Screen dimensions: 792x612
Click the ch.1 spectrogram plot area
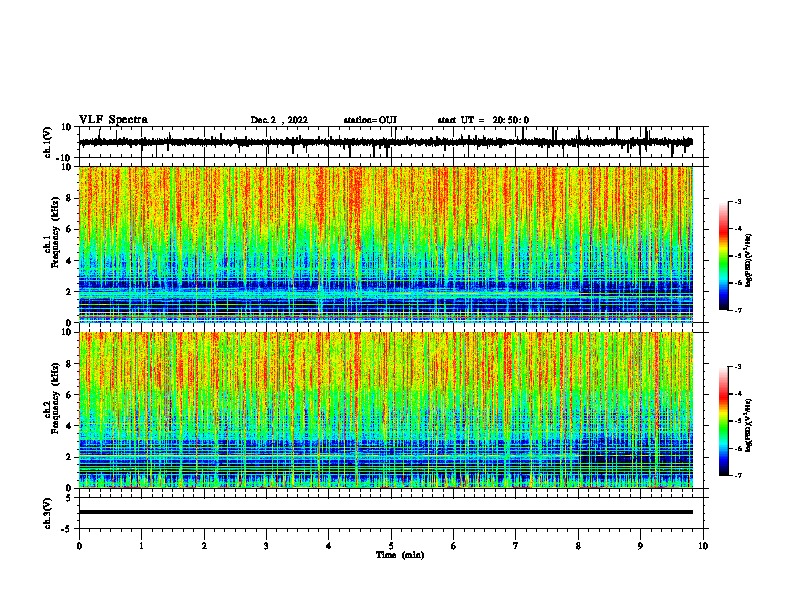[x=386, y=244]
